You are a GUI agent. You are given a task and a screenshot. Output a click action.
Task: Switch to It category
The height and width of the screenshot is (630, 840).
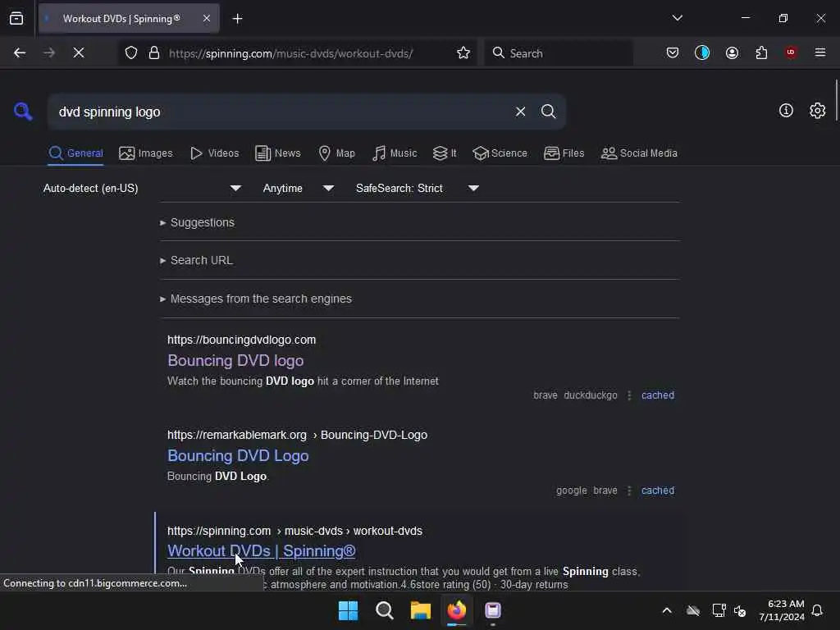point(445,153)
